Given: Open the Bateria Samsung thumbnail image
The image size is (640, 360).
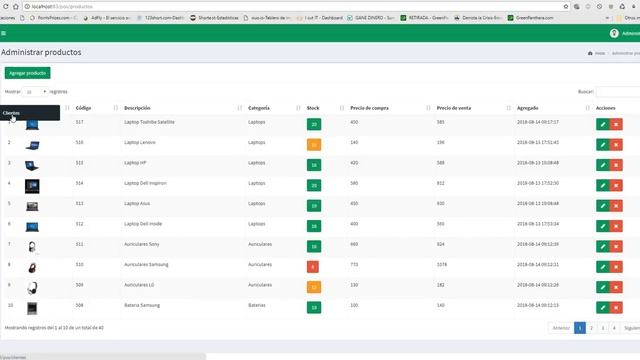Looking at the screenshot, I should tap(32, 308).
